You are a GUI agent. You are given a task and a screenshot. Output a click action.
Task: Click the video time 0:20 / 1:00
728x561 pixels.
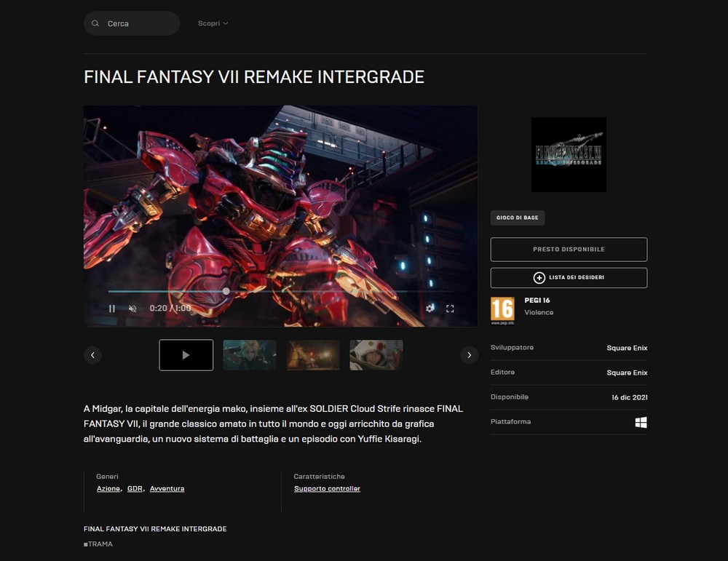coord(170,308)
